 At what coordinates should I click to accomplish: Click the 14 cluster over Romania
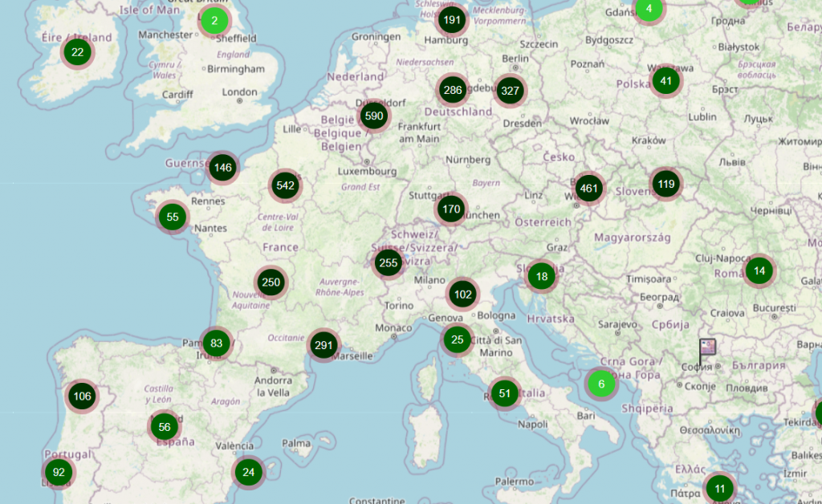[x=759, y=271]
